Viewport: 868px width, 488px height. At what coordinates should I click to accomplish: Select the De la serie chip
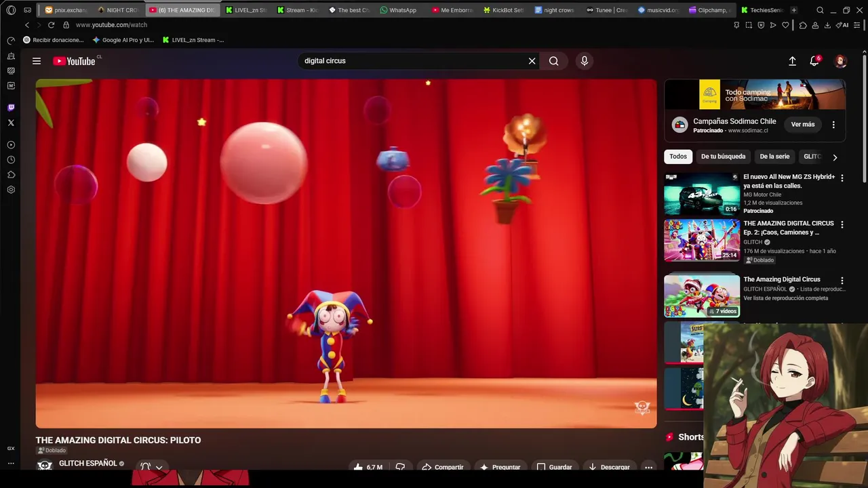pos(774,157)
